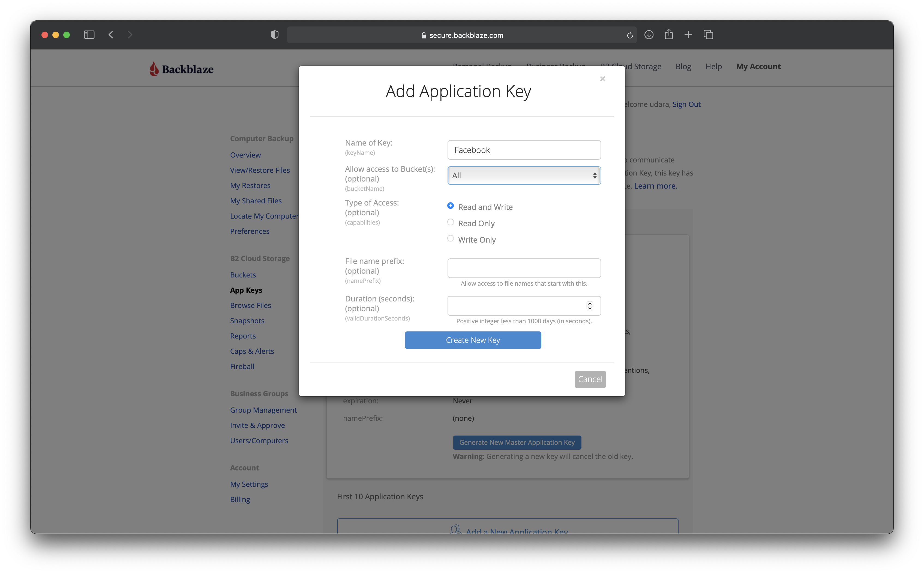
Task: Show the tab overview icon
Action: [x=708, y=35]
